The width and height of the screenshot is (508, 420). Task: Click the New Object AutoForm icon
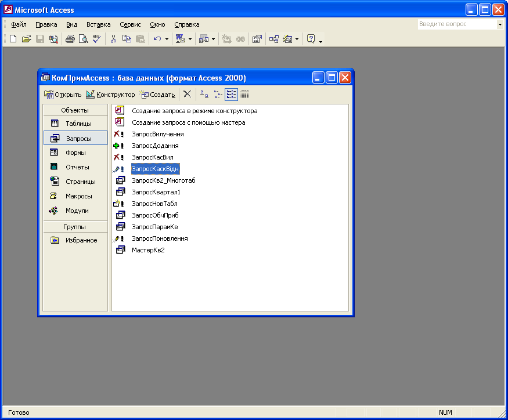[288, 39]
